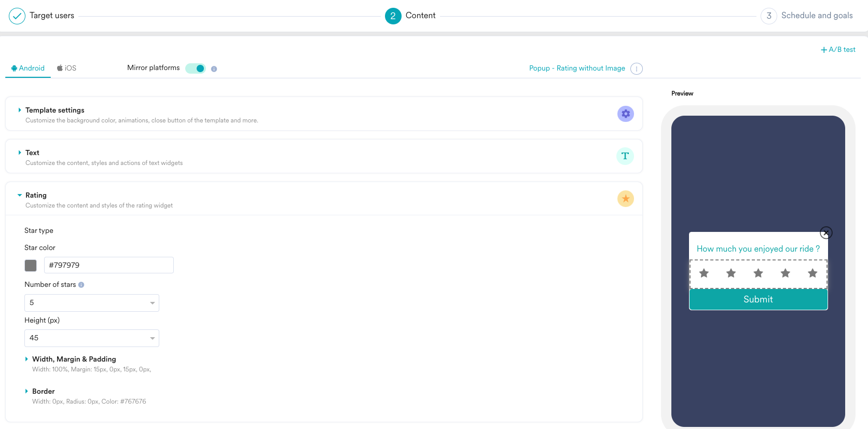Click the Rating star icon badge
This screenshot has height=429, width=868.
(625, 199)
